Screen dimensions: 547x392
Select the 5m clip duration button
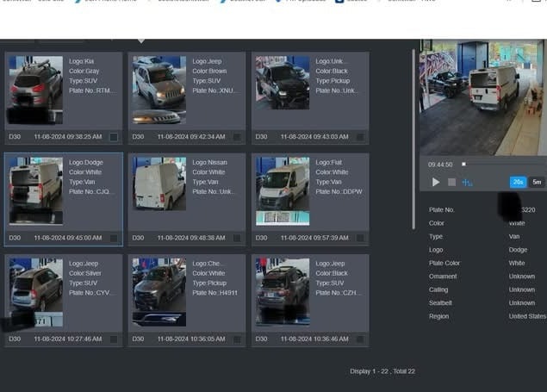pos(537,182)
